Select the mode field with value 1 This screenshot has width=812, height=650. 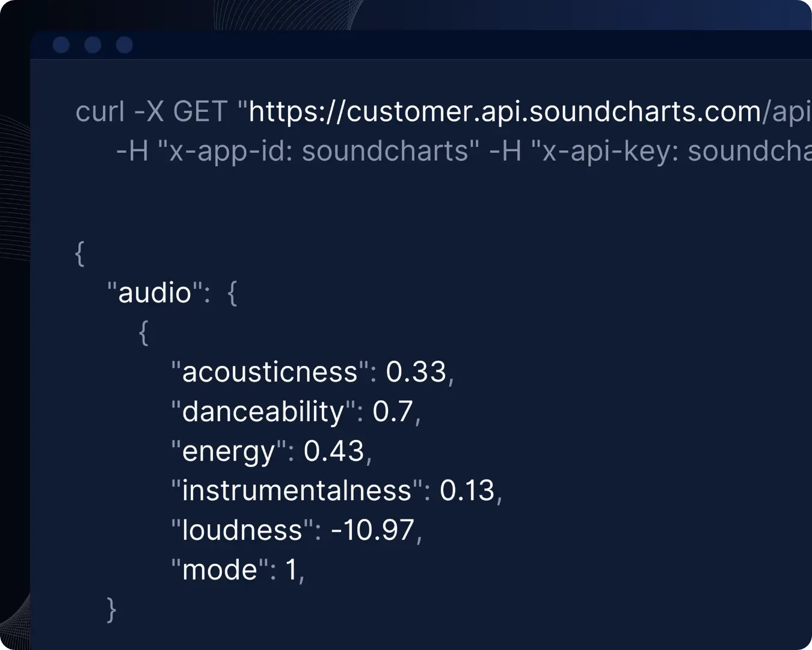tap(238, 569)
